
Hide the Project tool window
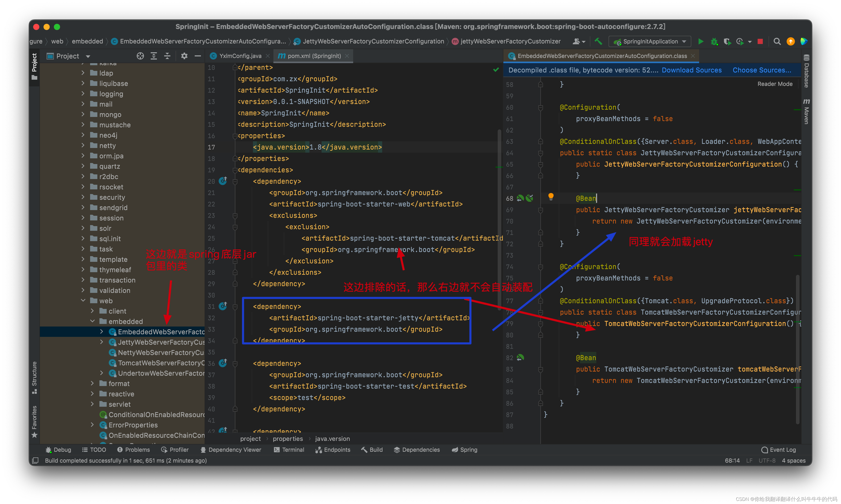(x=198, y=56)
